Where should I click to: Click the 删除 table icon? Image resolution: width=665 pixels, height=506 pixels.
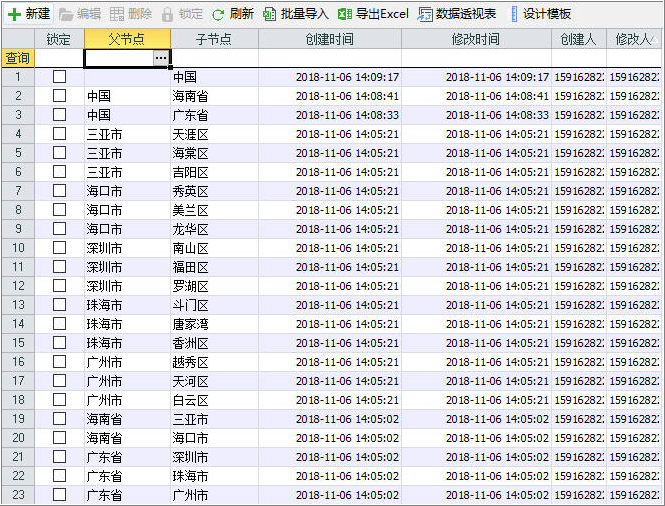pyautogui.click(x=117, y=14)
